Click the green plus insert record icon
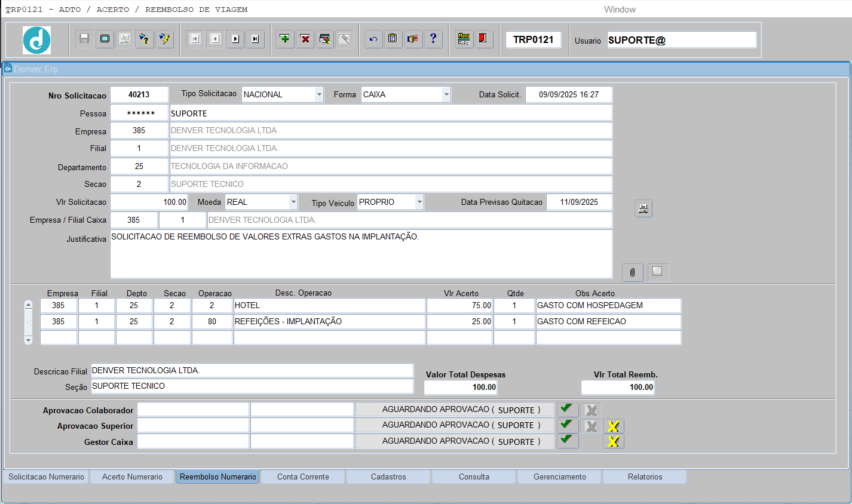The width and height of the screenshot is (852, 504). point(285,39)
